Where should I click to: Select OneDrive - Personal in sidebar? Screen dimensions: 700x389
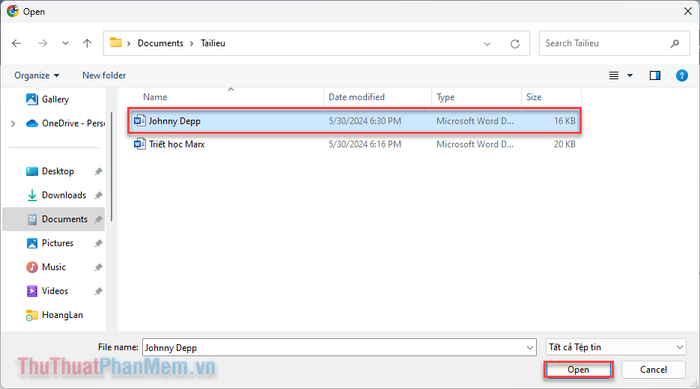pos(65,123)
